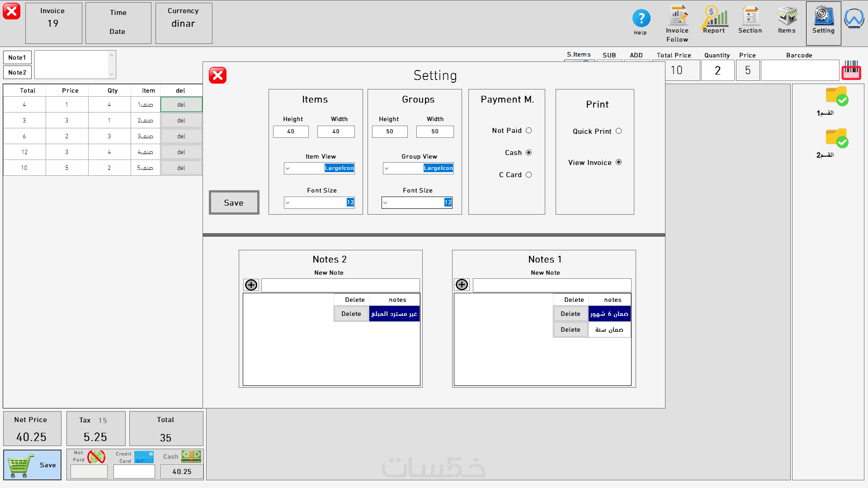Select the Not Paid payment radio button
The image size is (868, 488).
(528, 131)
